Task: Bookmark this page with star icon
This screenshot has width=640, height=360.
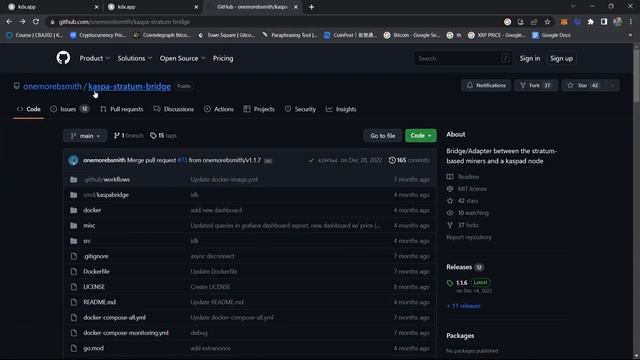Action: tap(547, 22)
